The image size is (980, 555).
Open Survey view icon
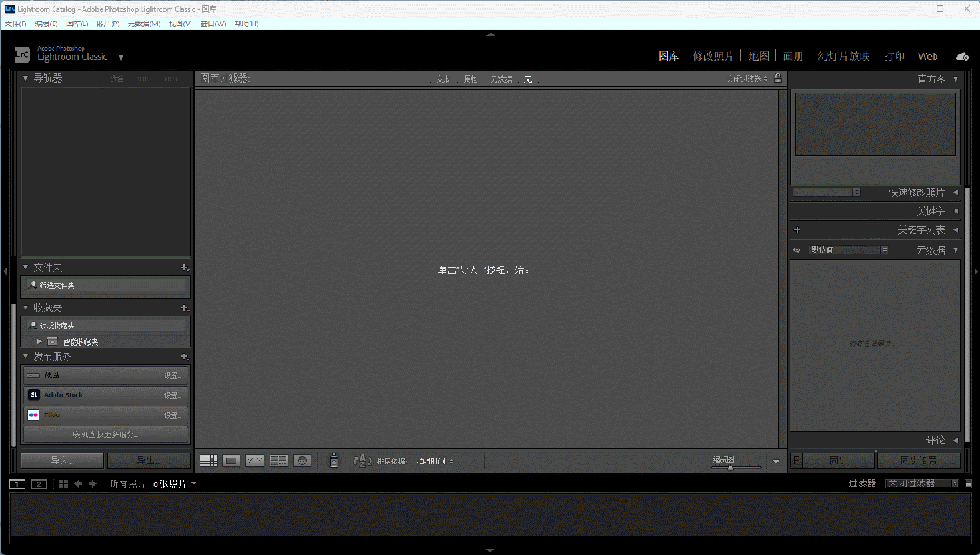(x=279, y=462)
